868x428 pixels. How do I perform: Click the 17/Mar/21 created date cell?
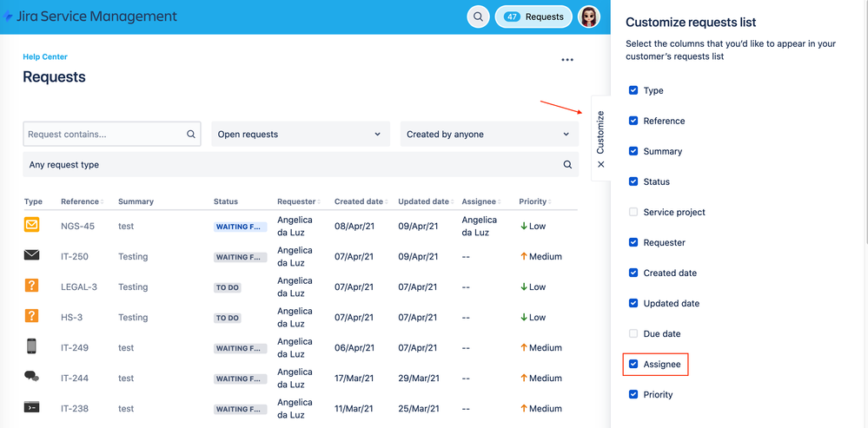pos(354,379)
